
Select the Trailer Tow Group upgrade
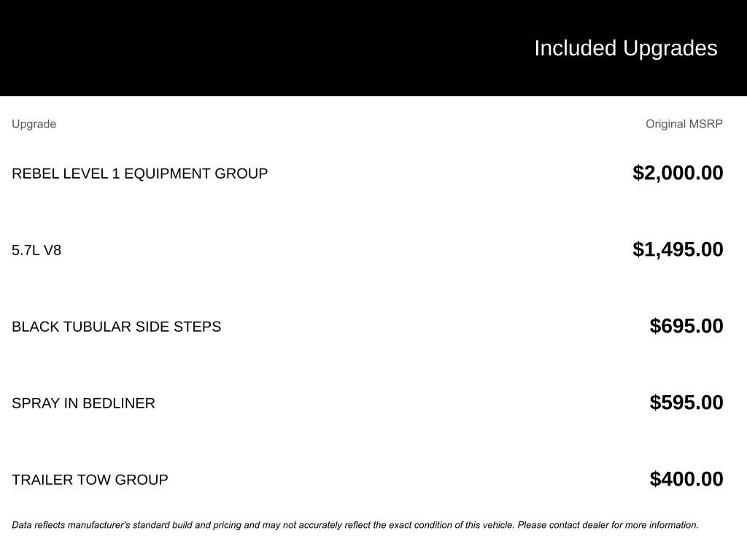(x=90, y=480)
